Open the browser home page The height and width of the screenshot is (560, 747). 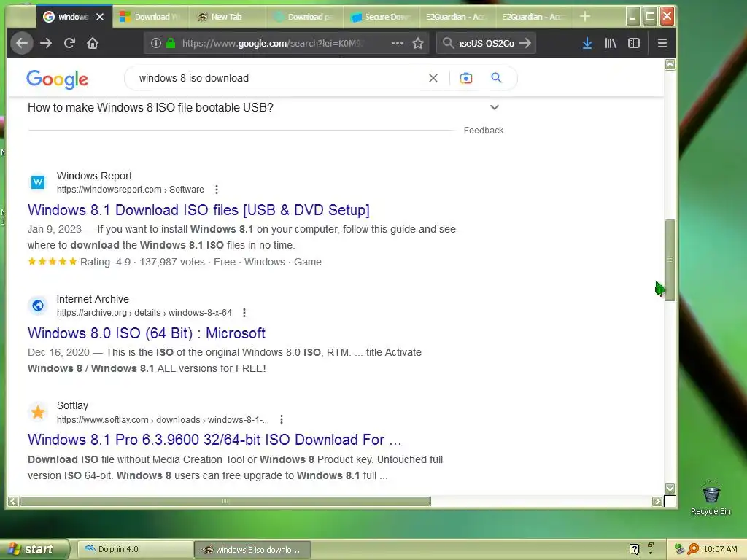pos(93,43)
